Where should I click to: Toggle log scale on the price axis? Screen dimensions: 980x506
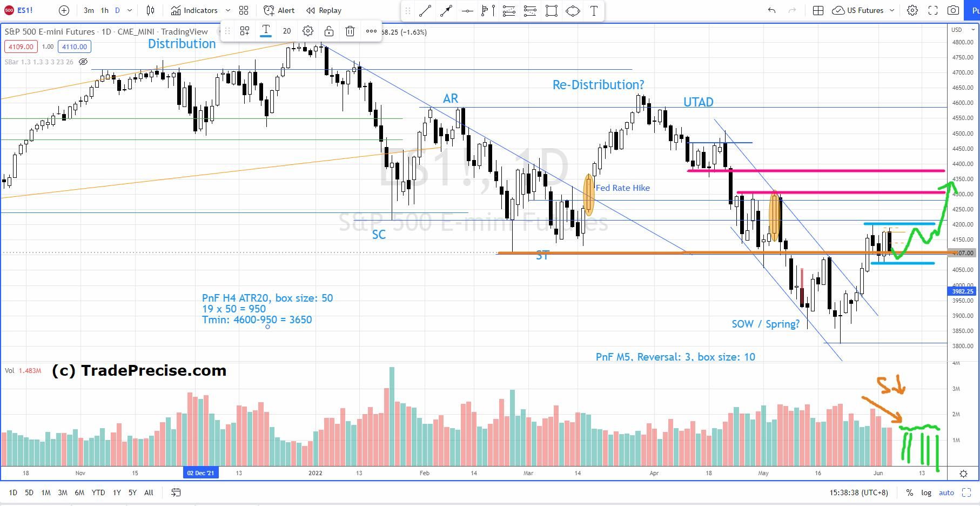[926, 492]
